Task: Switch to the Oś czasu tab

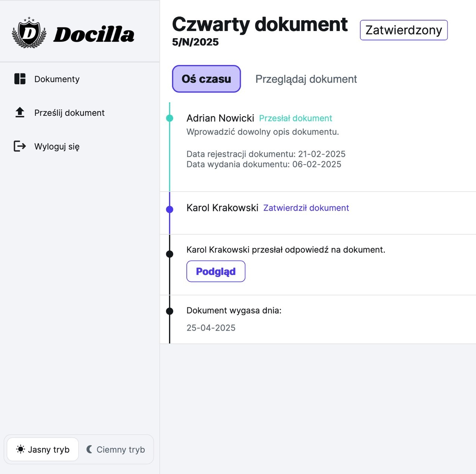Action: [x=206, y=79]
